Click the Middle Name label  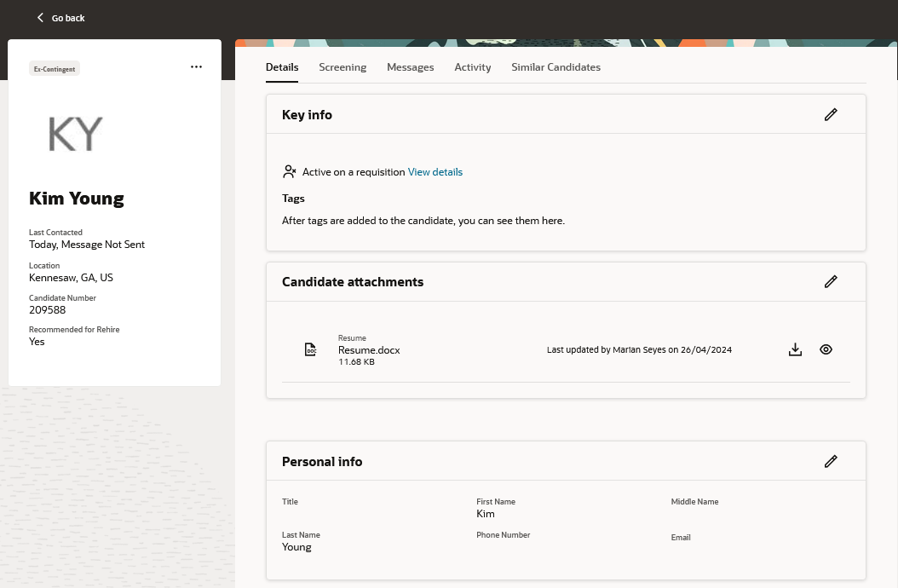(x=694, y=501)
